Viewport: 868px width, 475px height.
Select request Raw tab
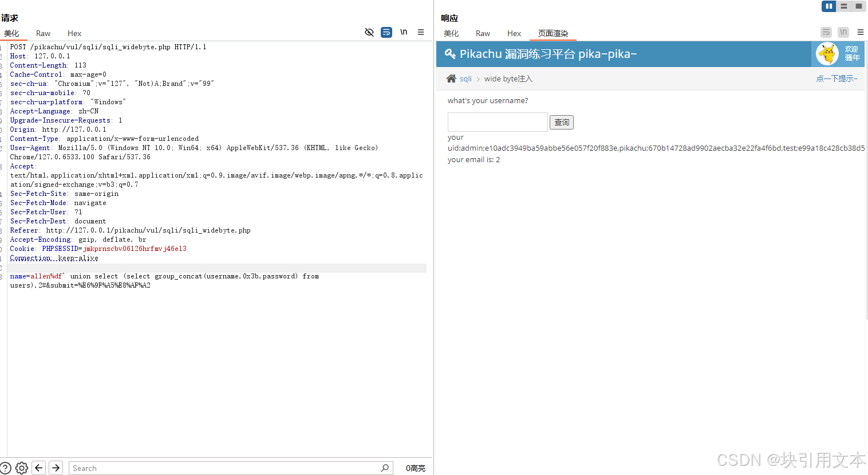pyautogui.click(x=43, y=33)
